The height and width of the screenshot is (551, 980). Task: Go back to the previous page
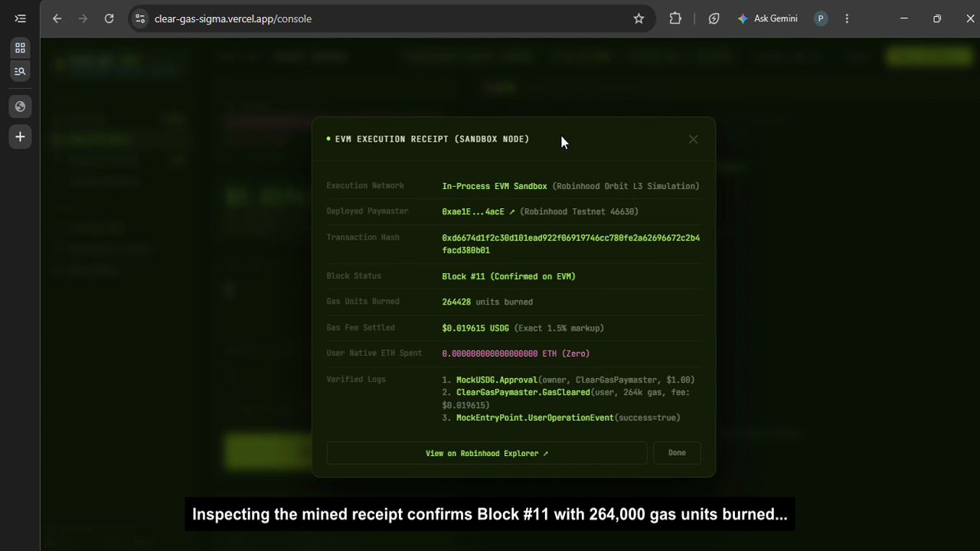click(57, 18)
